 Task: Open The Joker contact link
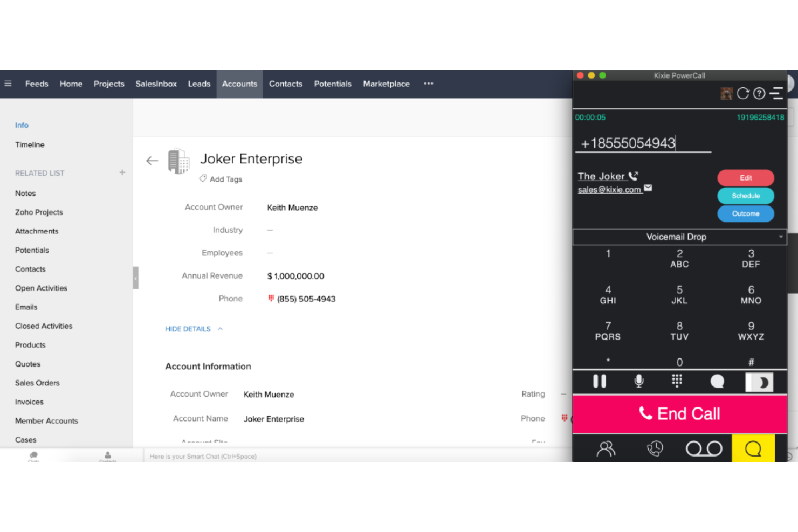click(x=601, y=176)
